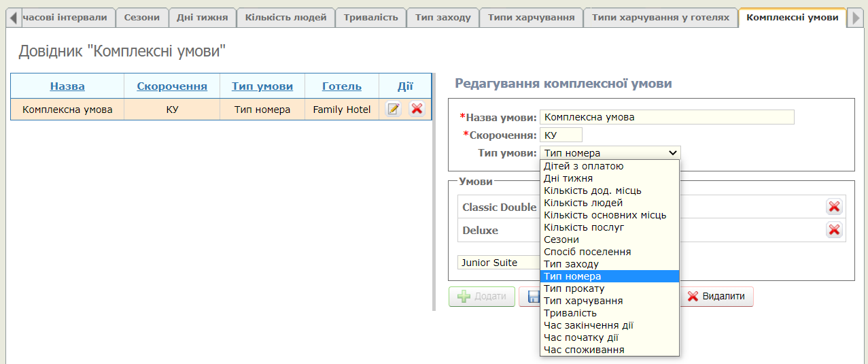Click the Додати button with plus icon
The image size is (868, 364).
482,297
